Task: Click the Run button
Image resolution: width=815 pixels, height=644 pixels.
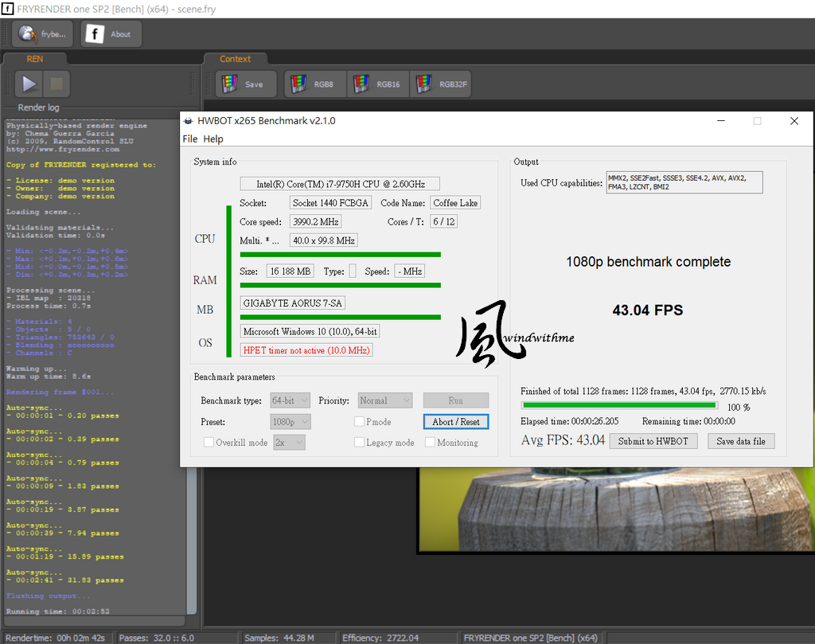Action: tap(456, 400)
